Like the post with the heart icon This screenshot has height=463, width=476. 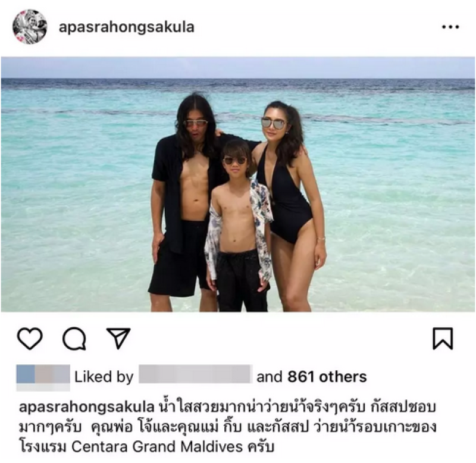click(30, 338)
